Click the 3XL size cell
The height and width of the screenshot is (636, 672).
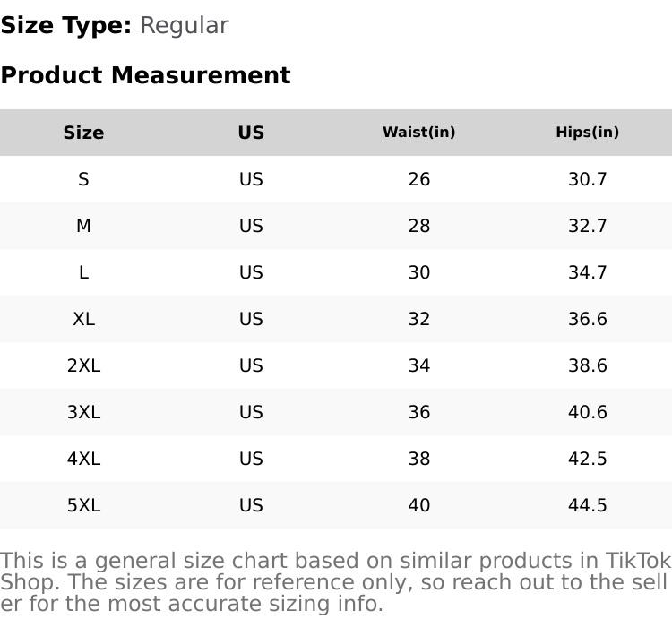tap(83, 412)
